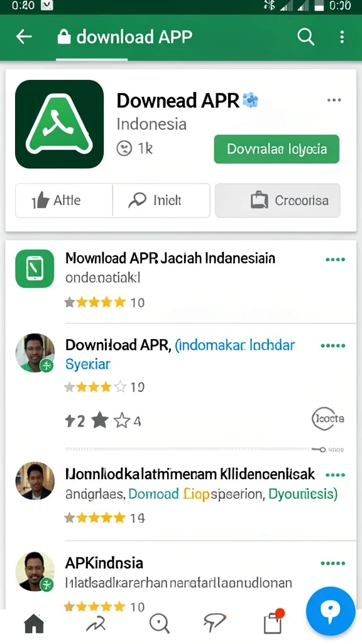
Task: Tap the battery icon in the status bar
Action: tap(319, 6)
